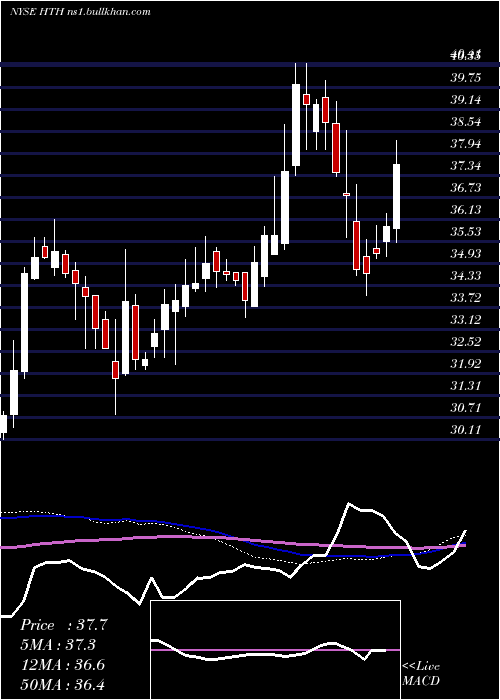Click the tallest white candlestick near 39.75
This screenshot has height=700, width=500.
[x=296, y=125]
